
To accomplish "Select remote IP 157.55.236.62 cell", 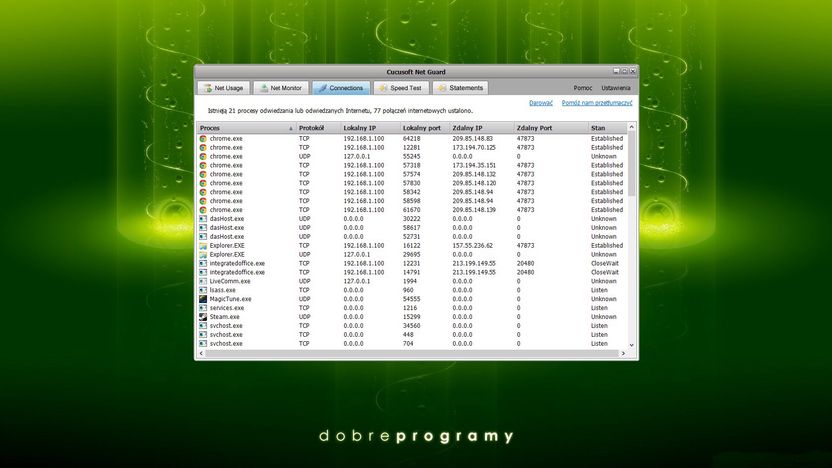I will coord(472,246).
